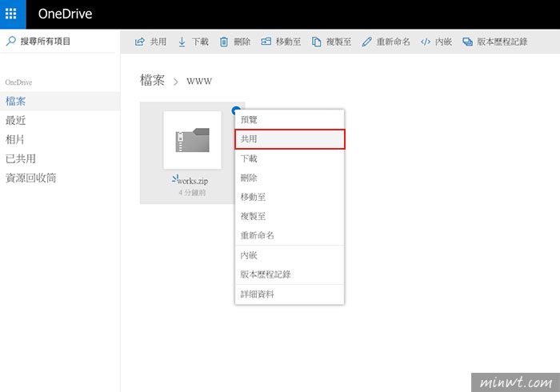Choose 預覽 in the context menu
This screenshot has width=560, height=392.
pos(290,119)
